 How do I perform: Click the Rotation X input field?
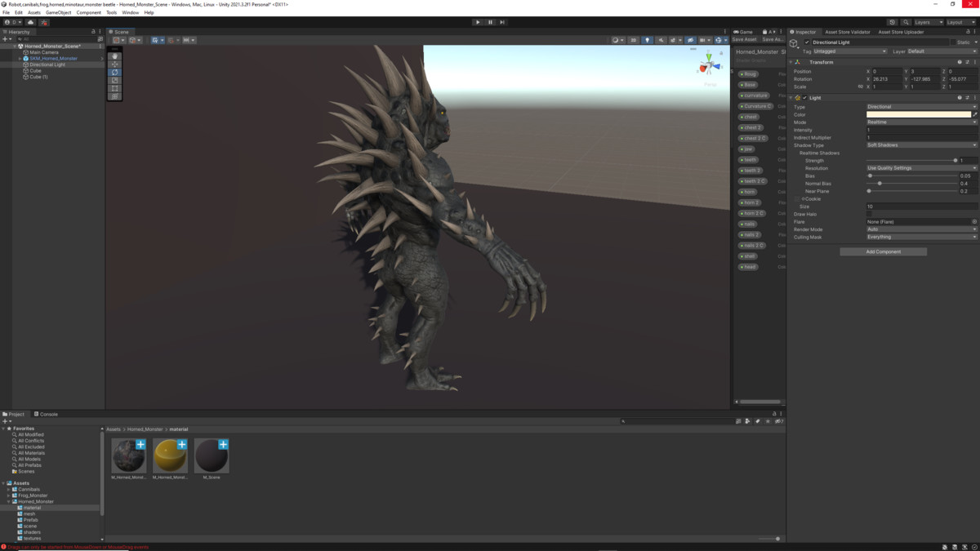(x=887, y=79)
